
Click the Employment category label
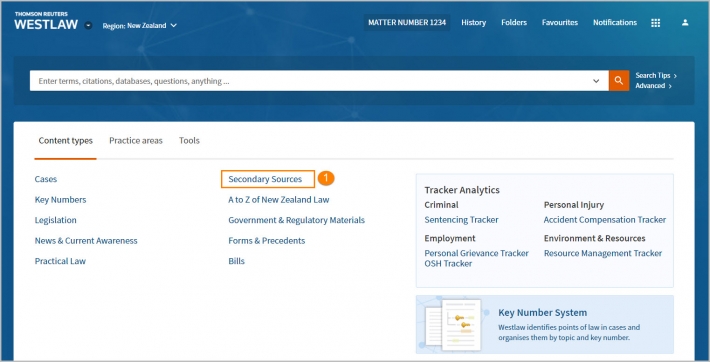point(450,238)
